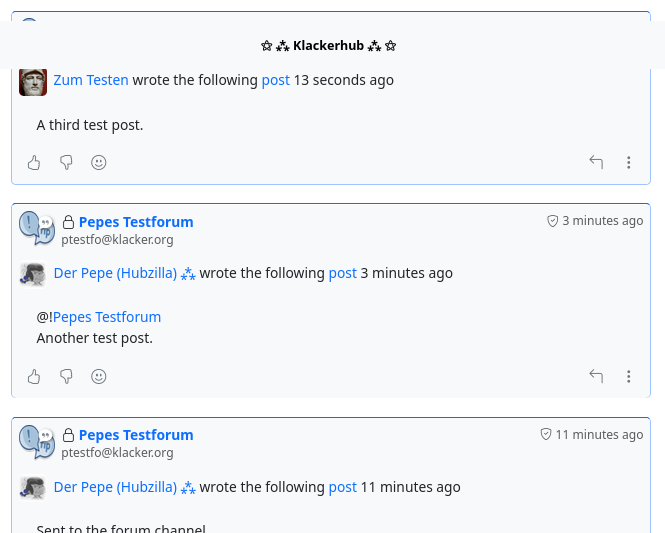This screenshot has height=533, width=665.
Task: Dislike the 'Another test post' post
Action: pyautogui.click(x=66, y=376)
